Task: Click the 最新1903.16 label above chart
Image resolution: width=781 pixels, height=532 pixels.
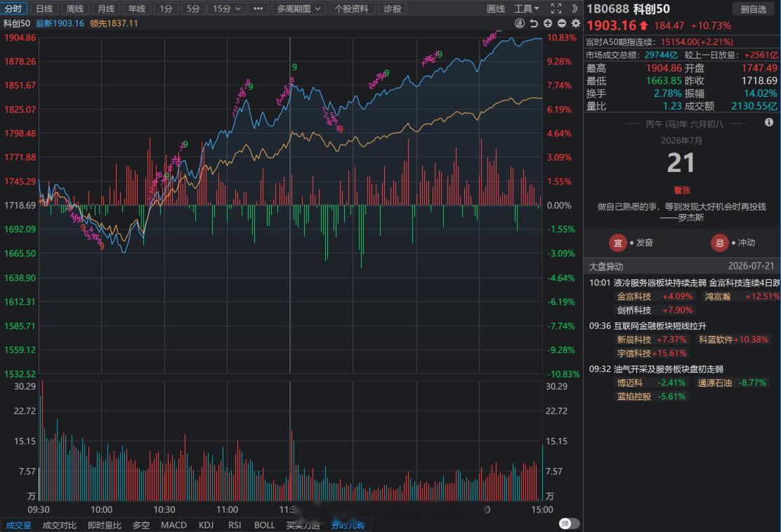Action: point(60,23)
